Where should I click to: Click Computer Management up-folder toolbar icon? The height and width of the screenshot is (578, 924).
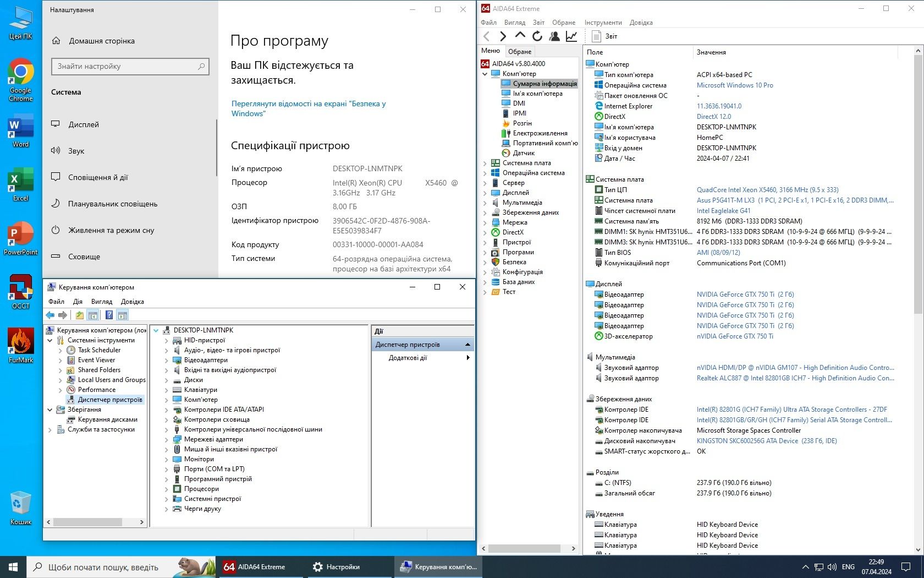(x=80, y=315)
